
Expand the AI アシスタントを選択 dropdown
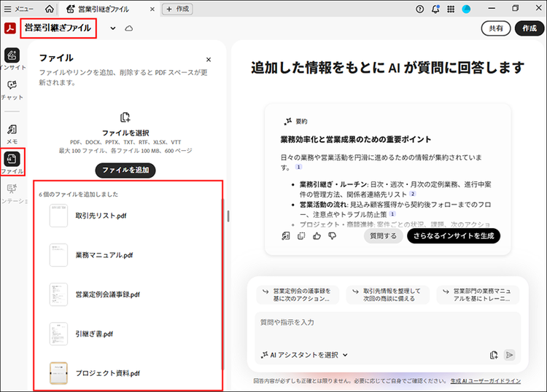tap(304, 355)
